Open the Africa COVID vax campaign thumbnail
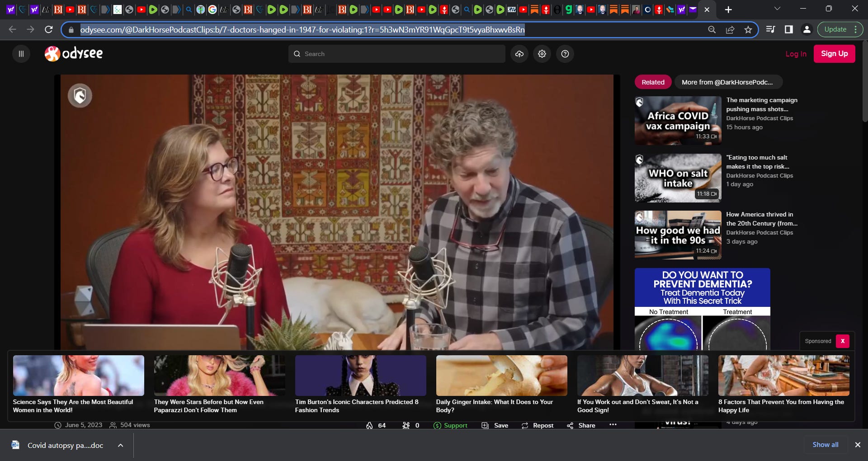 coord(678,120)
